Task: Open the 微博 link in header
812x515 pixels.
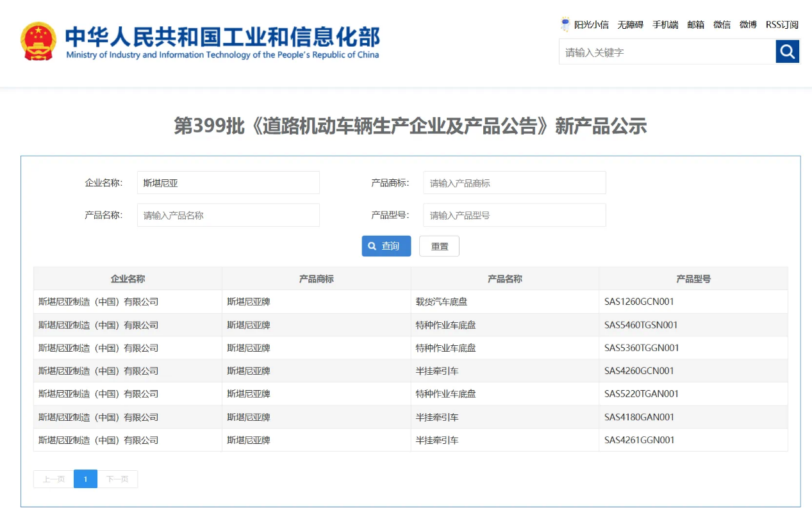Action: click(748, 25)
